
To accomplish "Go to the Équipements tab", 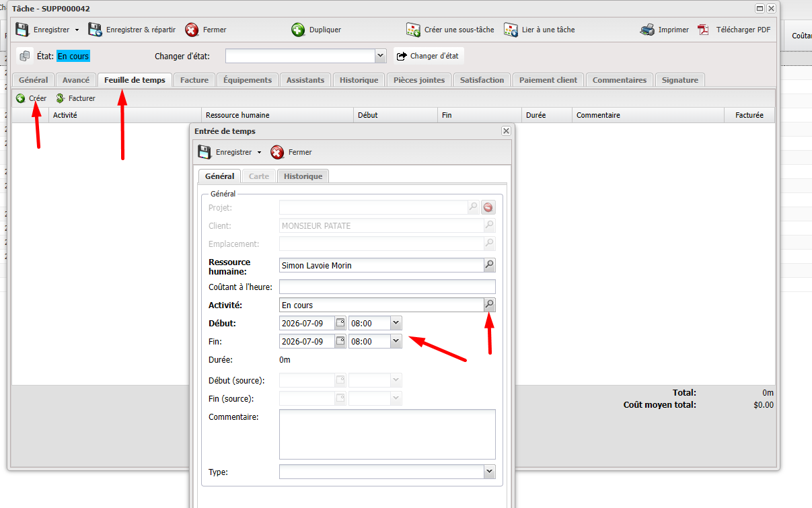I will [x=248, y=80].
